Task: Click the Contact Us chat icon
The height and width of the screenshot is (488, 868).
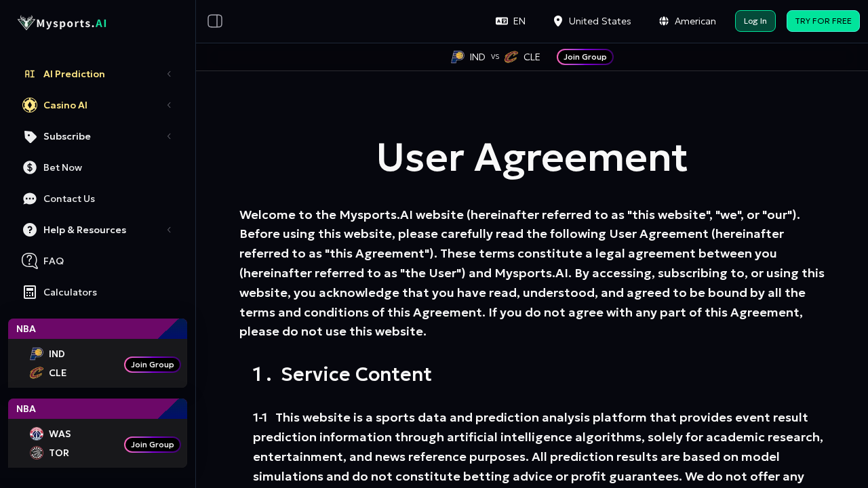Action: 30,199
